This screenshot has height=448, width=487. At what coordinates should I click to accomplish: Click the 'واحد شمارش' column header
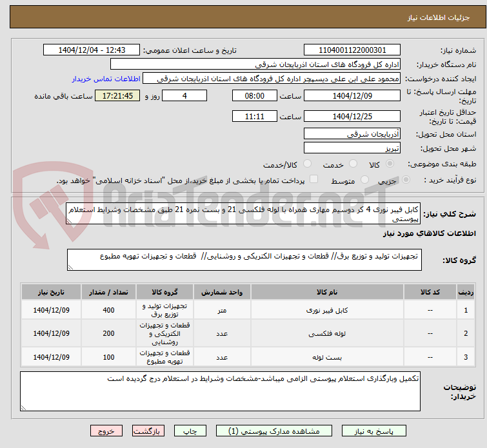[x=222, y=292]
